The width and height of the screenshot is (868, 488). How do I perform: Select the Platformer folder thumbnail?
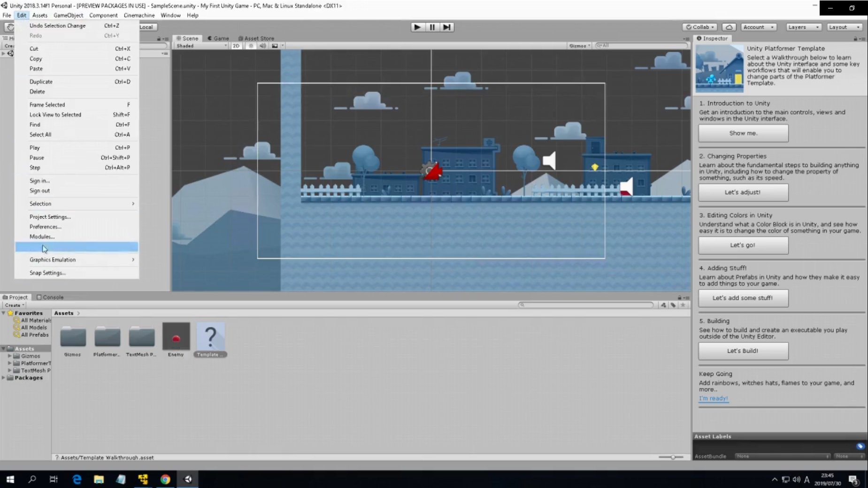click(x=107, y=337)
